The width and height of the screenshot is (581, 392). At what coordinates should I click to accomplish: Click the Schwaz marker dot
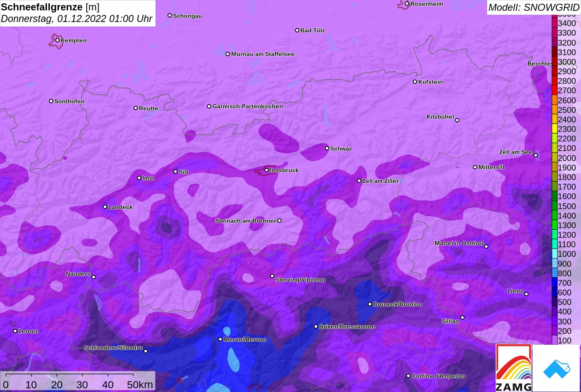click(327, 148)
